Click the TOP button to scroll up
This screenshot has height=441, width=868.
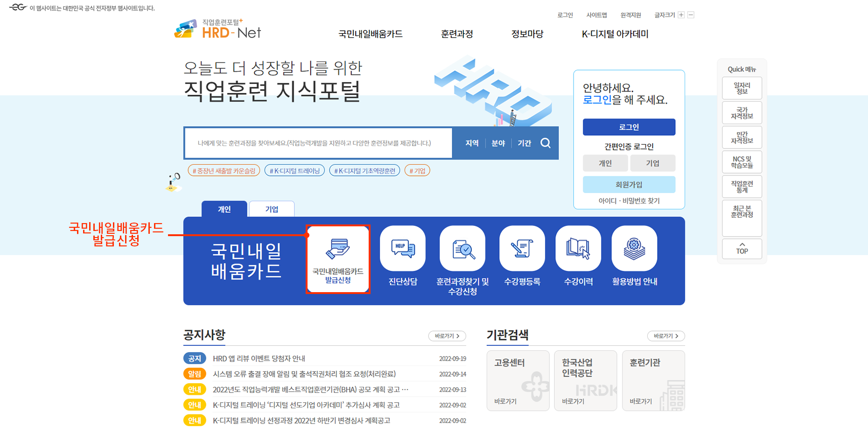coord(742,249)
